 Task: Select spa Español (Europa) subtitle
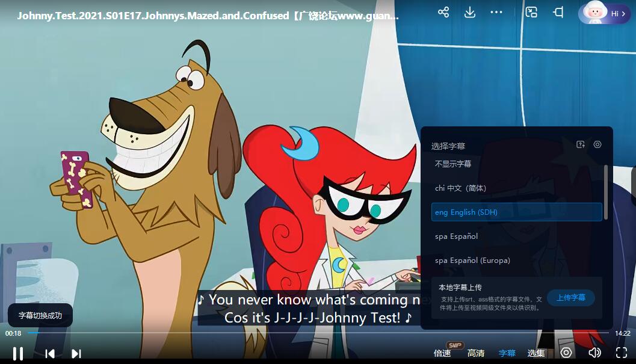(x=516, y=260)
